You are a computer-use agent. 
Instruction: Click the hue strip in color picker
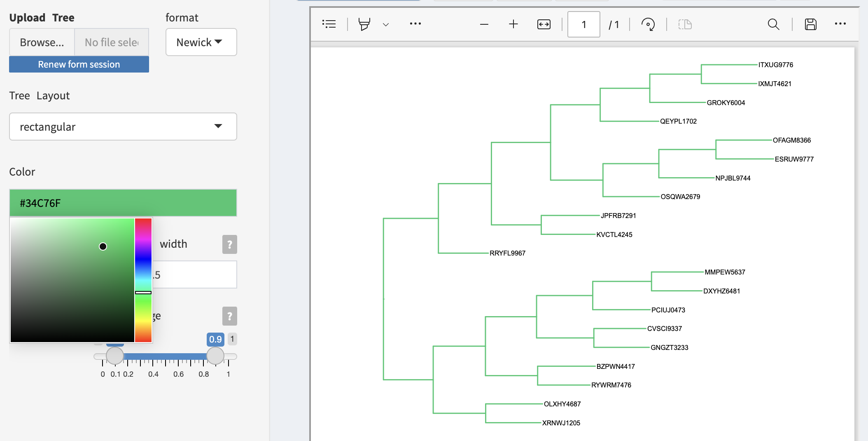pyautogui.click(x=143, y=280)
